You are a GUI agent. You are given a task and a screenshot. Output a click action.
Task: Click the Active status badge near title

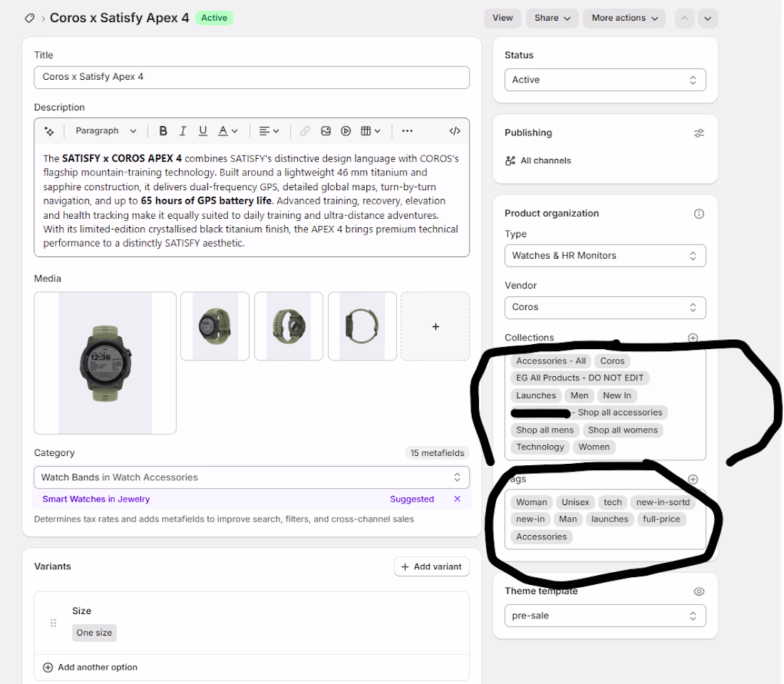pyautogui.click(x=214, y=18)
